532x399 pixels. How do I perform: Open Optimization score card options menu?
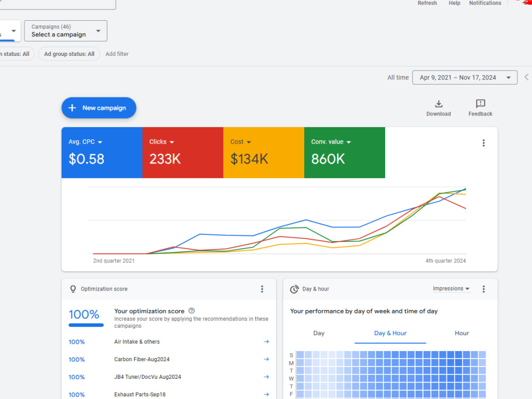tap(262, 289)
